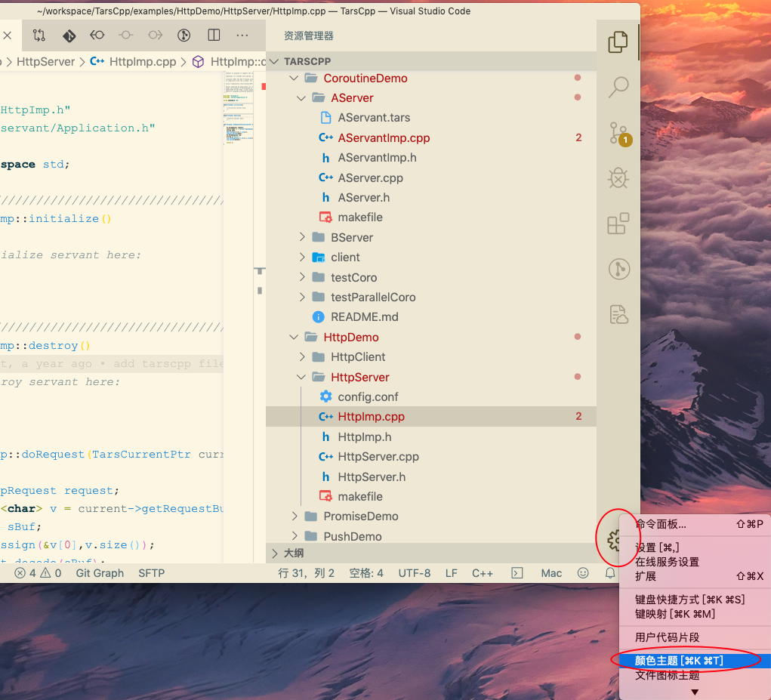771x700 pixels.
Task: Click the notification bell in status bar
Action: (609, 573)
